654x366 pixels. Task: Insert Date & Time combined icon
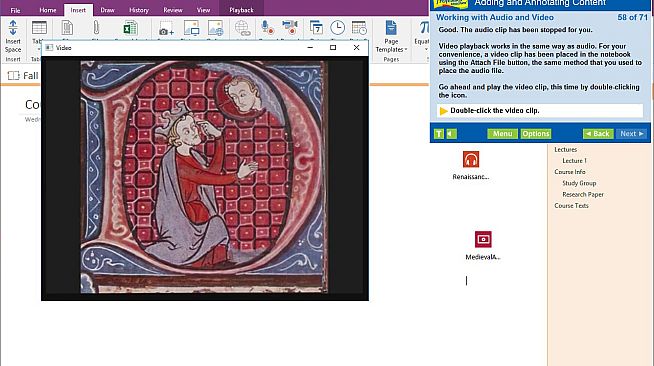pos(359,28)
